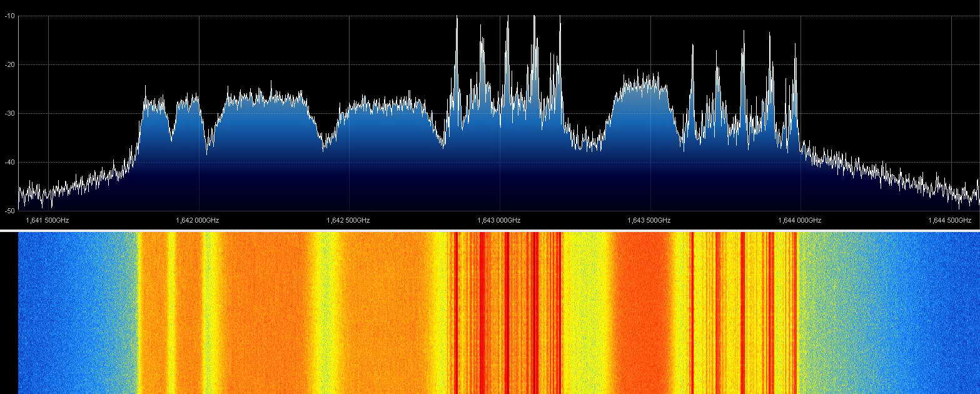Click the -10 dB scale label
Viewport: 980px width, 394px height.
coord(9,16)
